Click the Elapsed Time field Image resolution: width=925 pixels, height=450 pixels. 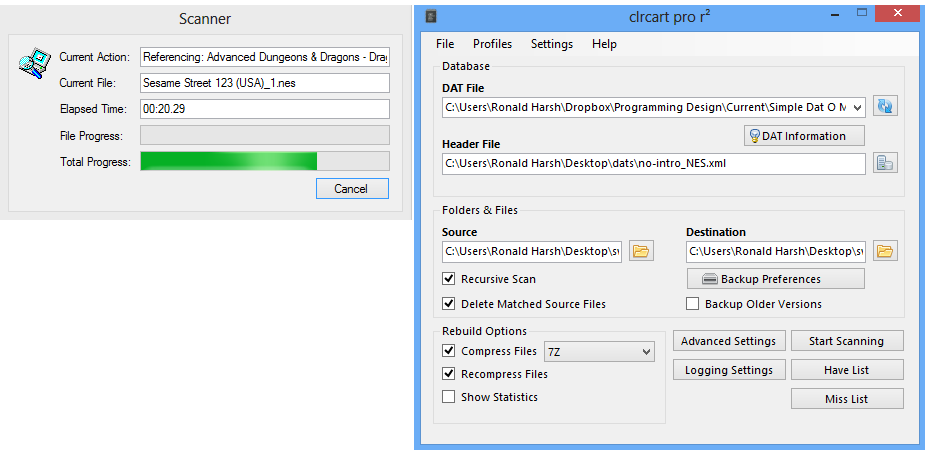(265, 109)
